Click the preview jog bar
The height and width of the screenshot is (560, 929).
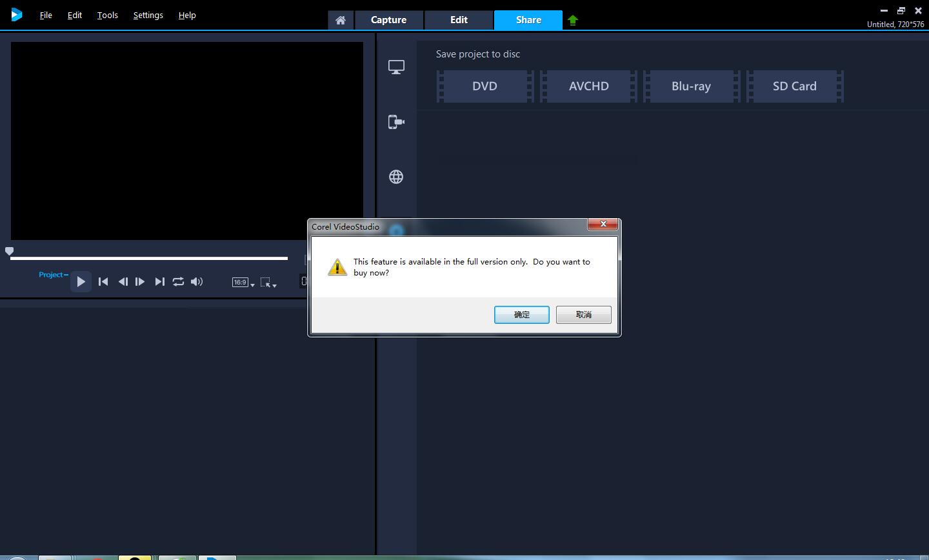coord(149,258)
